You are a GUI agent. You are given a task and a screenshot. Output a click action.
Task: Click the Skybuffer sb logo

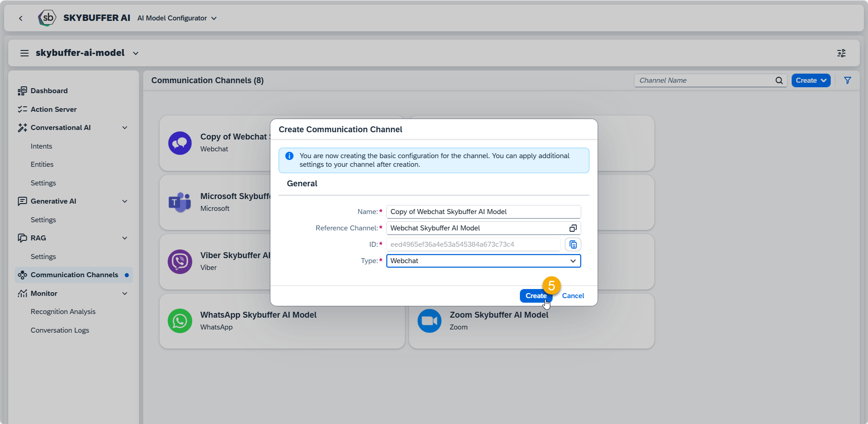(x=47, y=18)
